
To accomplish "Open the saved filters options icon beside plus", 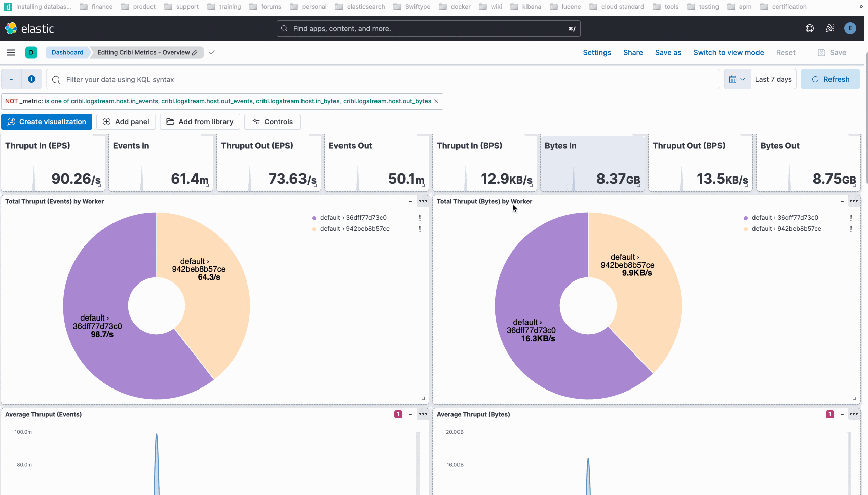I will (x=11, y=79).
